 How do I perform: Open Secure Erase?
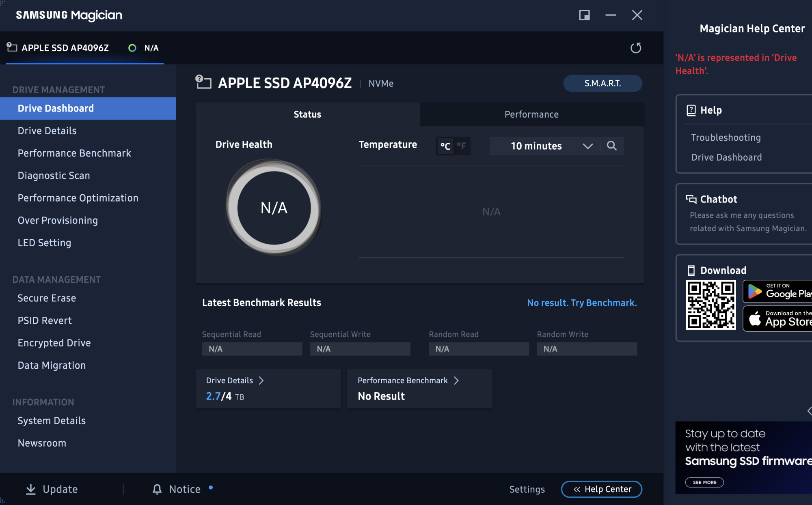click(x=47, y=298)
